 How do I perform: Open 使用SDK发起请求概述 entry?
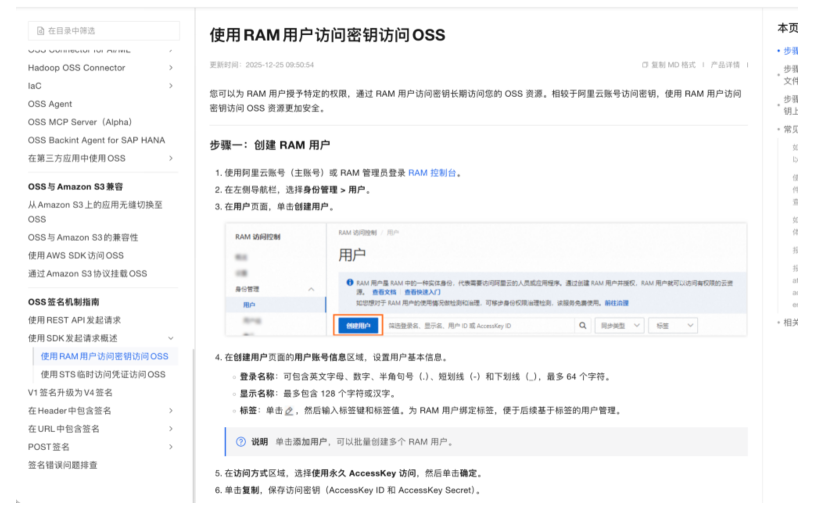[x=72, y=338]
